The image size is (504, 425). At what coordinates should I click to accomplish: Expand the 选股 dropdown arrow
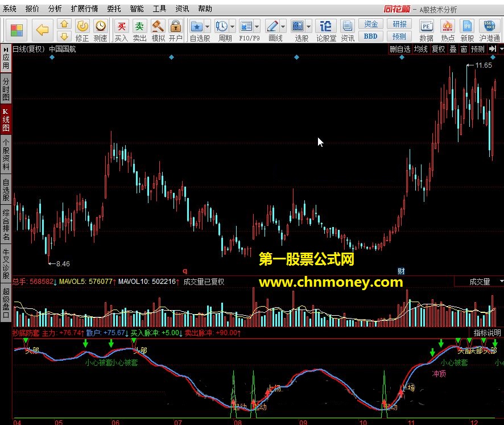coord(308,26)
